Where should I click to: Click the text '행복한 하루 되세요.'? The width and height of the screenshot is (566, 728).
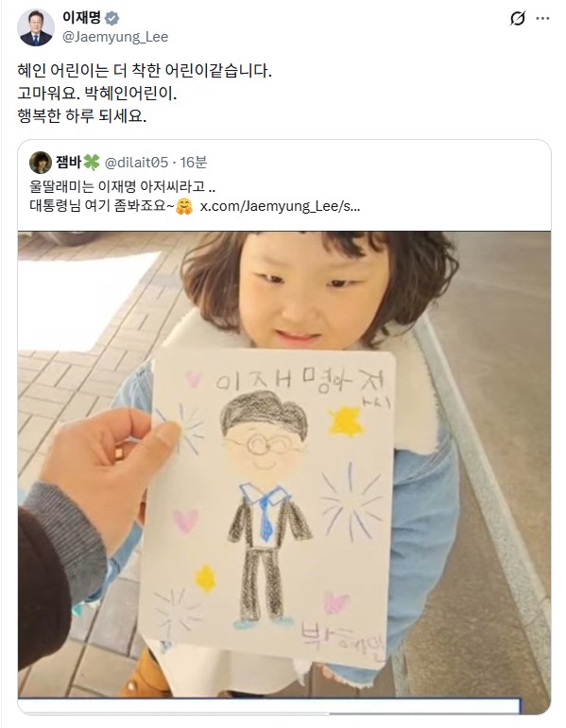pos(81,115)
